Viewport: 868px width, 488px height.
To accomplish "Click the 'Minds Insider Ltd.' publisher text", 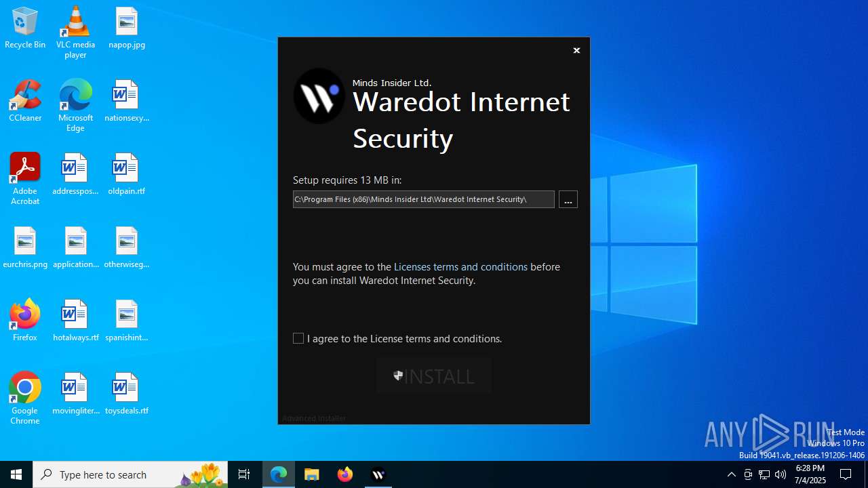I will 392,83.
